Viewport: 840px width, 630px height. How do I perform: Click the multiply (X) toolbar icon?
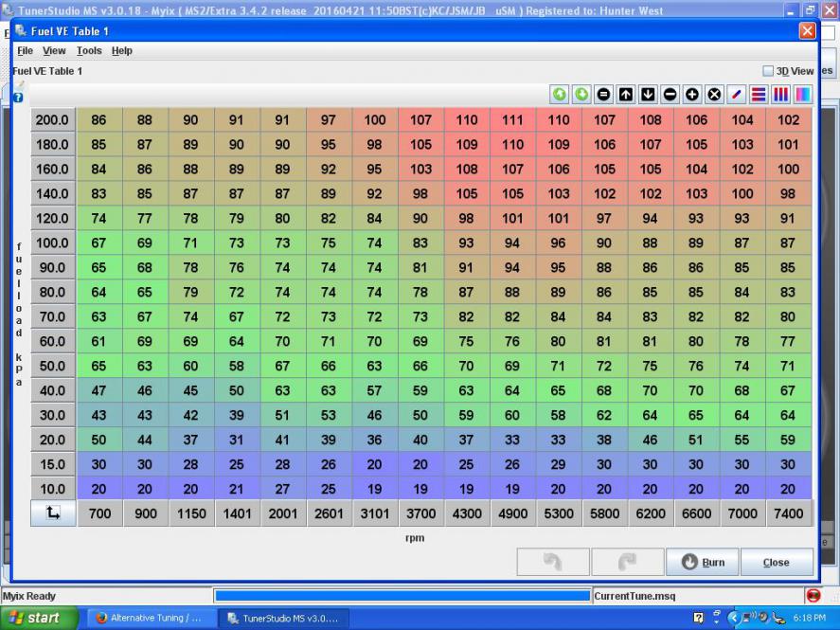click(714, 95)
